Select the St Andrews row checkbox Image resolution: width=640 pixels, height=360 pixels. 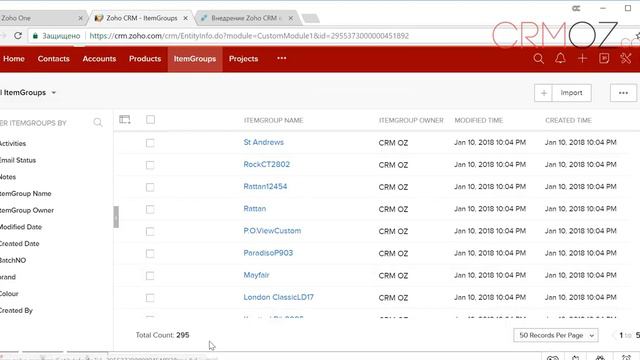click(x=150, y=143)
